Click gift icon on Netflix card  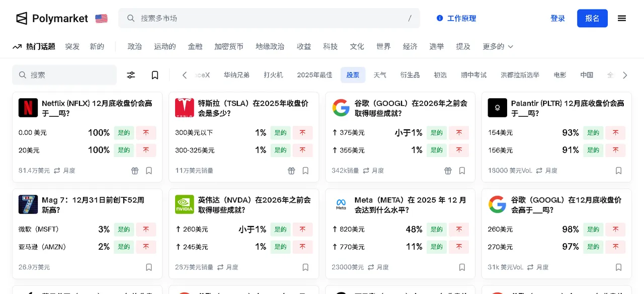point(135,171)
